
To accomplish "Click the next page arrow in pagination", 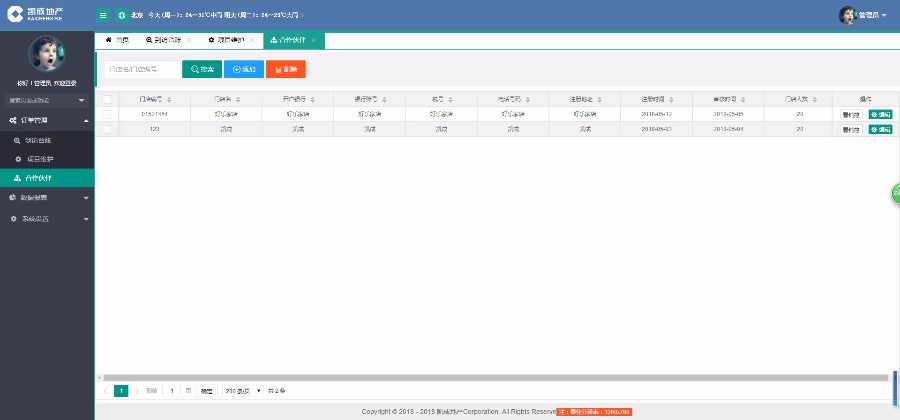I will tap(137, 391).
